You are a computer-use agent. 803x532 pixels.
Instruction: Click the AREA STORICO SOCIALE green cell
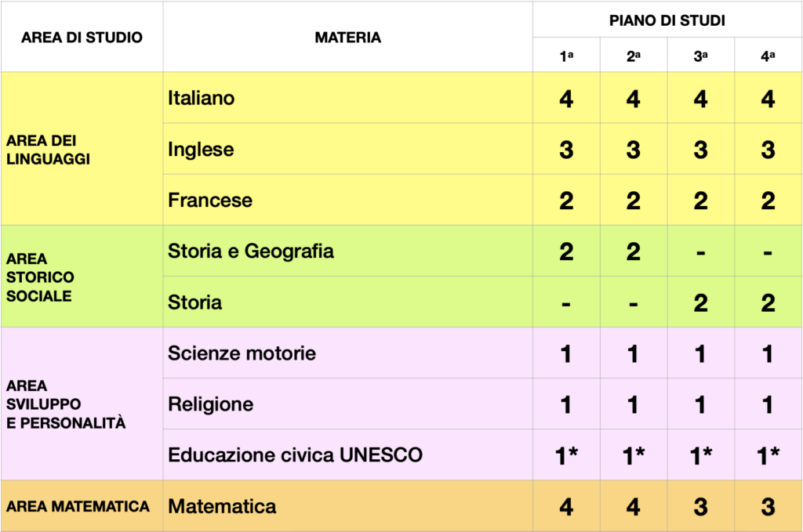(x=82, y=277)
